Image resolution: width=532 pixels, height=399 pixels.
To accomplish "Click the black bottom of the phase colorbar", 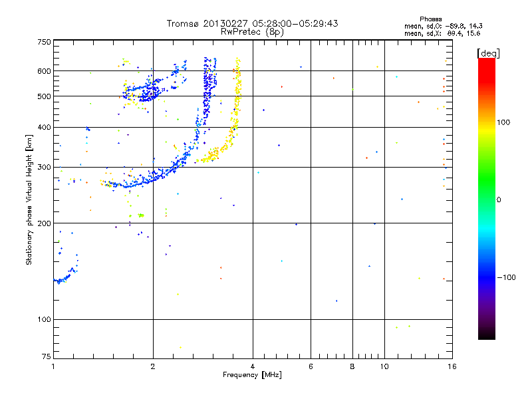I will click(487, 334).
